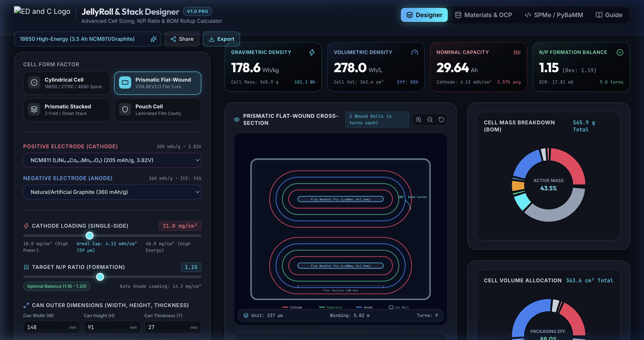Click the 'Turns: 9' status text
Image resolution: width=644 pixels, height=340 pixels.
(x=427, y=315)
